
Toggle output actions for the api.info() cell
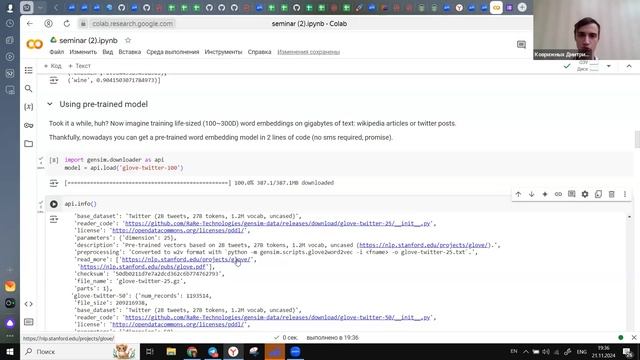point(54,220)
